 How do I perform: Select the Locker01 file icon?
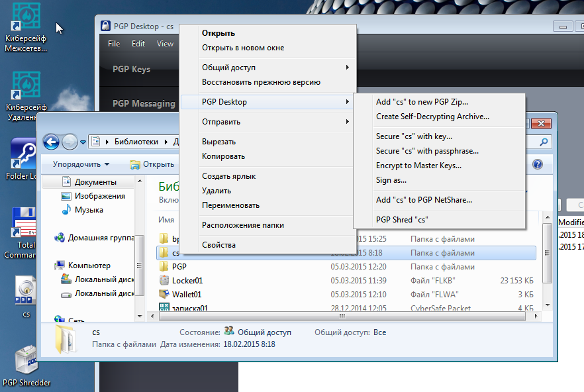tap(164, 280)
